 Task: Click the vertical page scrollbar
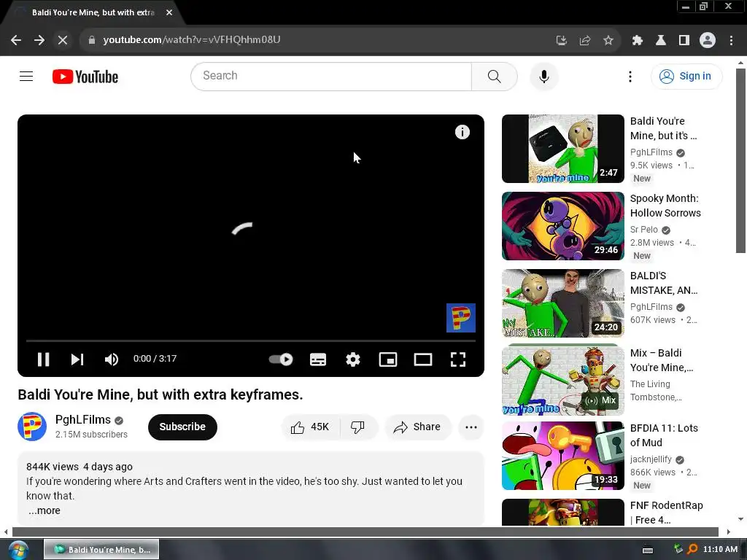pos(740,161)
